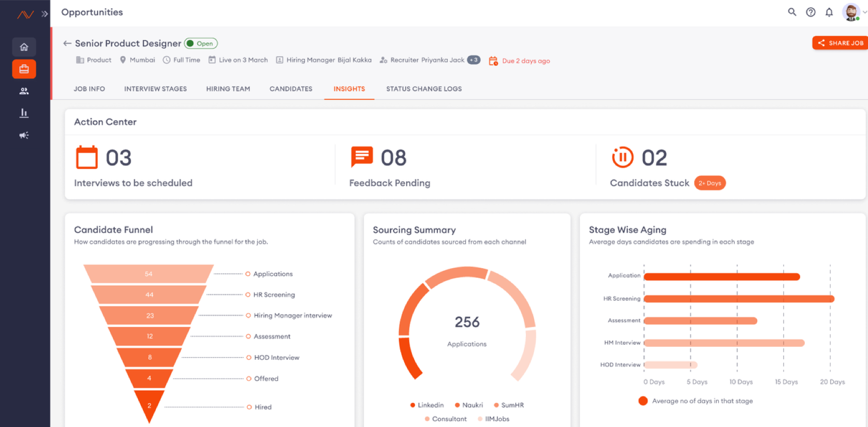Expand the sidebar with double chevron

45,14
